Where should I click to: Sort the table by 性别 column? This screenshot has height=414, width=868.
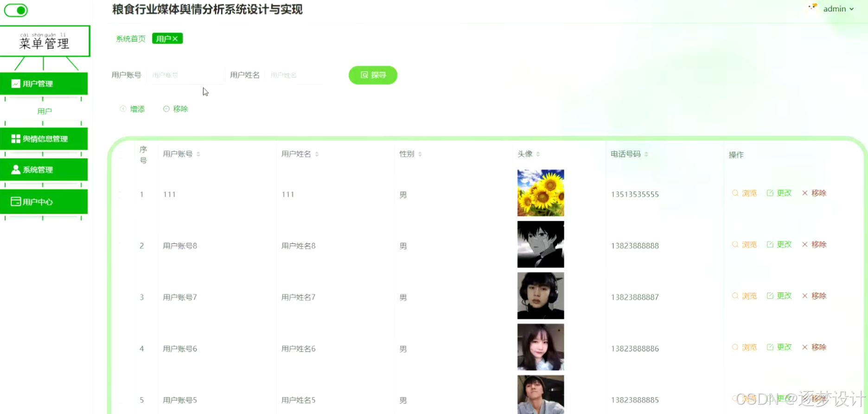[x=420, y=154]
